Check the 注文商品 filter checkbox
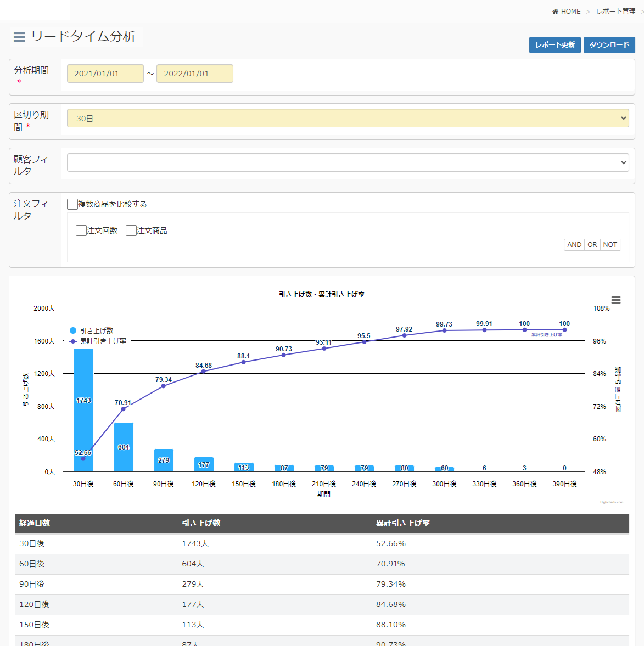The height and width of the screenshot is (646, 644). point(131,231)
